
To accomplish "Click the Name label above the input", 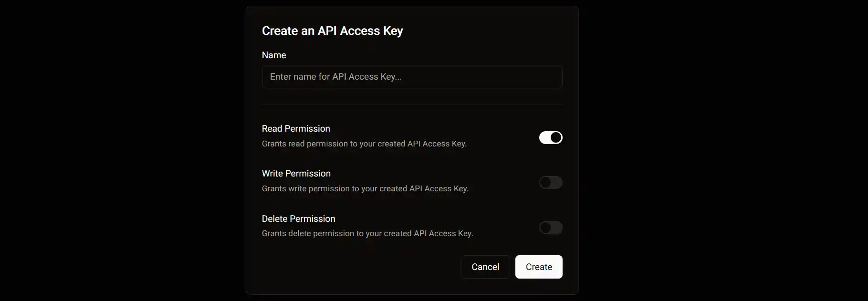I will pyautogui.click(x=273, y=55).
